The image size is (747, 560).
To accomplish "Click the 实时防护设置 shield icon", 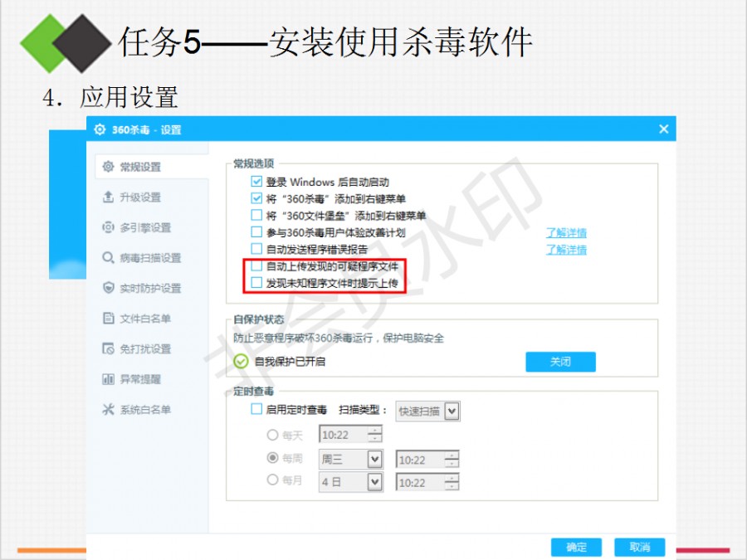I will (x=108, y=288).
